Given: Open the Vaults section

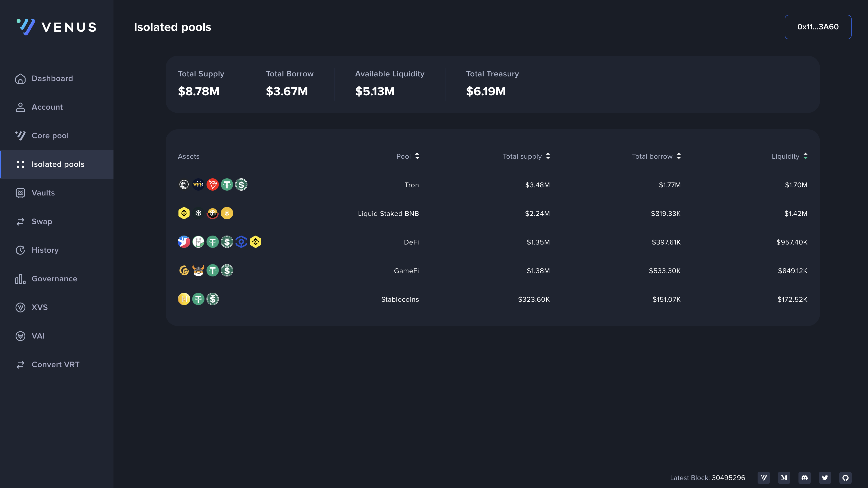Looking at the screenshot, I should tap(43, 193).
